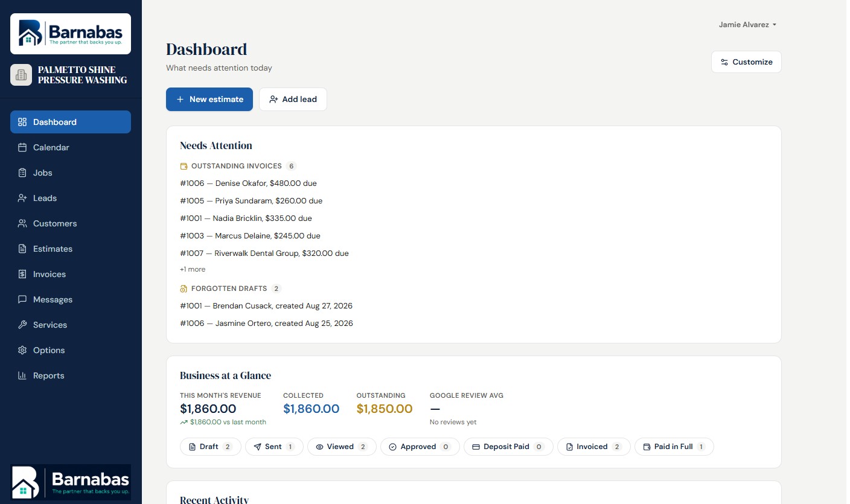Open the Jamie Alvarez user dropdown
Image resolution: width=850 pixels, height=504 pixels.
[747, 25]
